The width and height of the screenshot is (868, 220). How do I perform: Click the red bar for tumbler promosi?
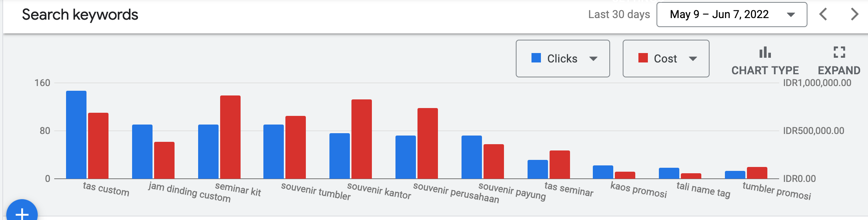[757, 173]
